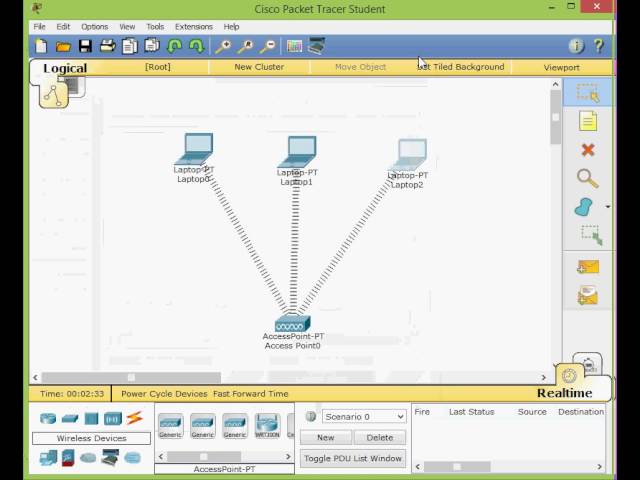This screenshot has height=480, width=640.
Task: Click the workspace horizontal scrollbar thumb
Action: point(131,377)
